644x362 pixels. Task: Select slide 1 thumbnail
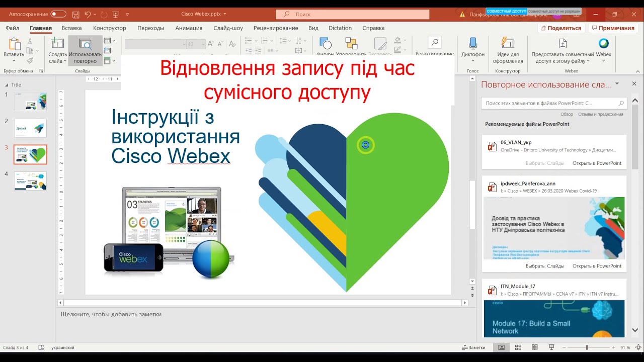[30, 102]
